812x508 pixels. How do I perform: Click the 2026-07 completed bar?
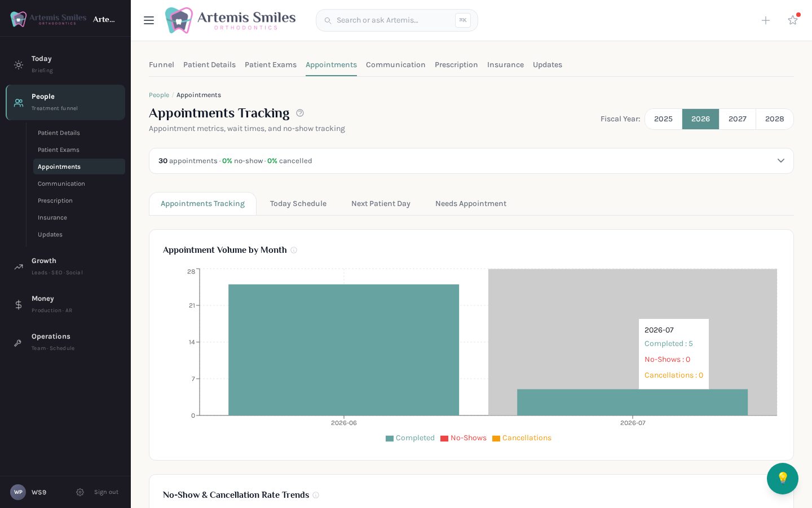(x=632, y=402)
